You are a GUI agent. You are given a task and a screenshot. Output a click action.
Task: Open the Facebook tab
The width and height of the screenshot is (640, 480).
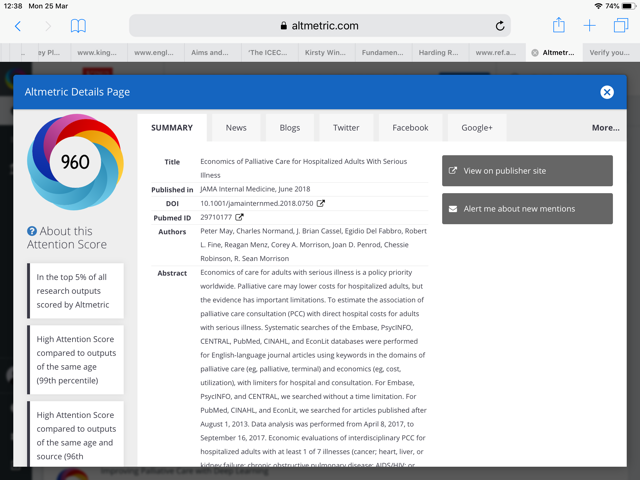[x=410, y=128]
